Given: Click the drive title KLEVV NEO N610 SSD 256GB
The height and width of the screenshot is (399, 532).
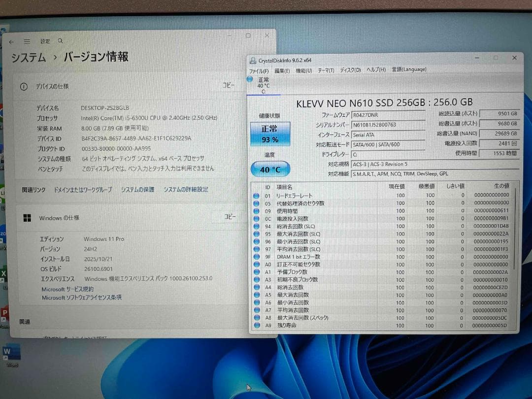Looking at the screenshot, I should (361, 103).
